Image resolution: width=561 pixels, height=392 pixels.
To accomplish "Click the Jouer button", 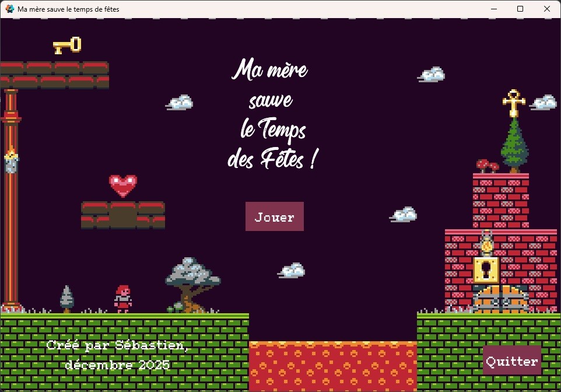I will pos(274,216).
